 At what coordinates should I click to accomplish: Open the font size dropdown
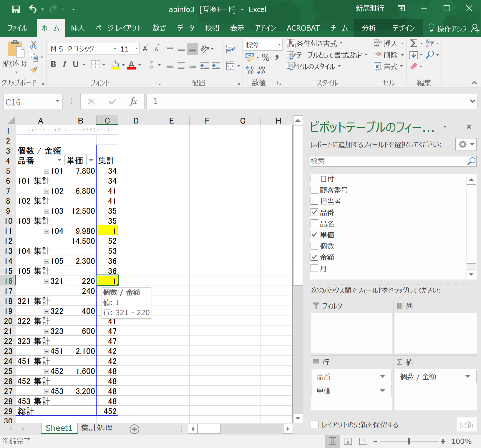pyautogui.click(x=136, y=49)
